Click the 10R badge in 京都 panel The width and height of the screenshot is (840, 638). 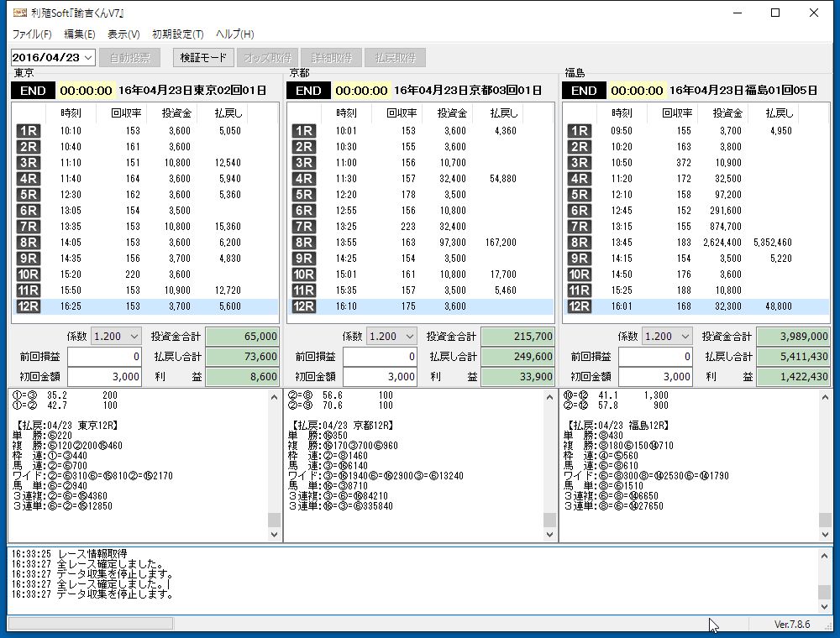click(x=303, y=275)
